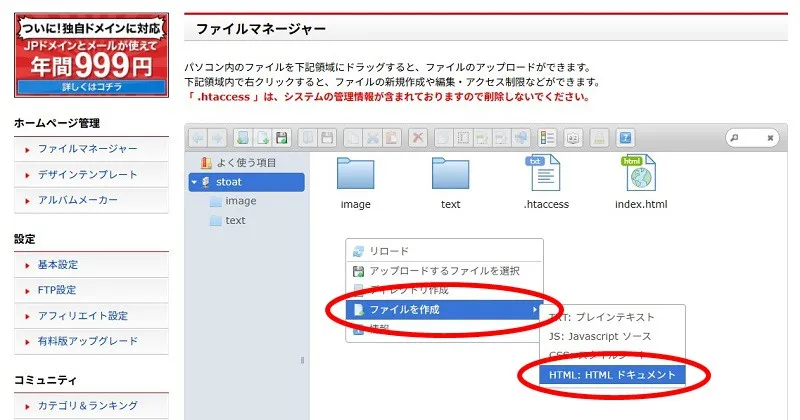Click the toolbar icon left of help
This screenshot has height=420, width=800.
pyautogui.click(x=599, y=138)
